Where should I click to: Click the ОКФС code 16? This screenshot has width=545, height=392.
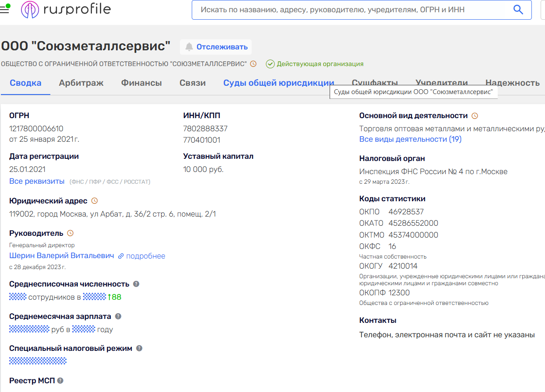click(392, 246)
